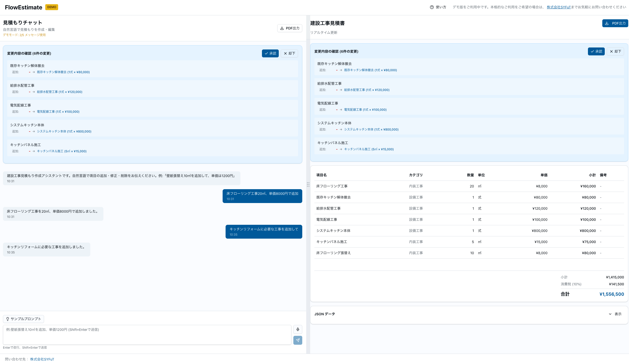
Task: Click blue PDF出力 button in estimate panel
Action: (x=615, y=23)
